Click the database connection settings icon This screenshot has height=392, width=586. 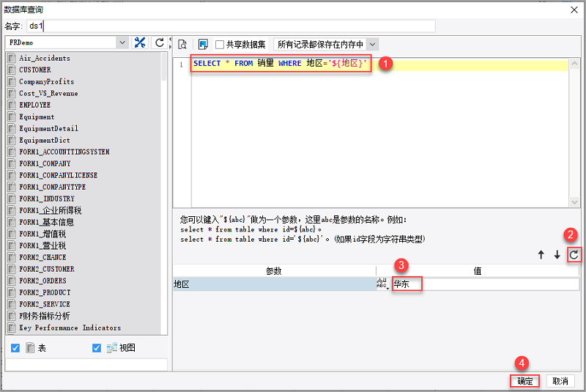point(140,42)
